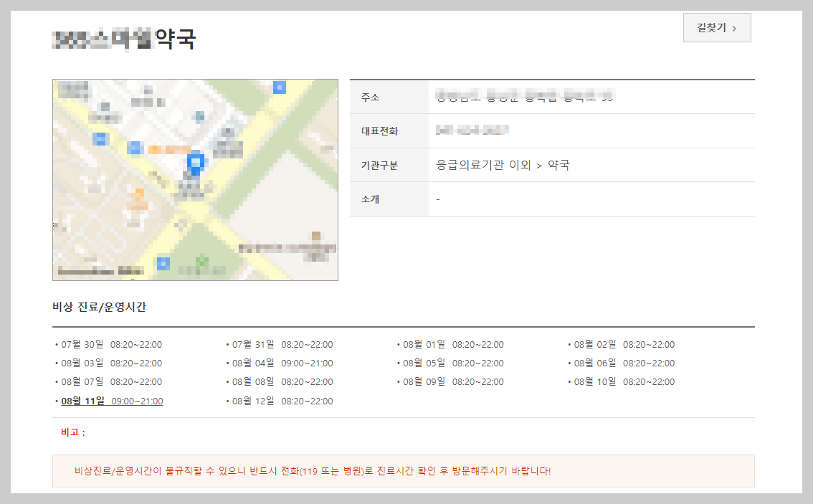The image size is (813, 504).
Task: Click the blue marker at the map's top right
Action: coord(280,87)
